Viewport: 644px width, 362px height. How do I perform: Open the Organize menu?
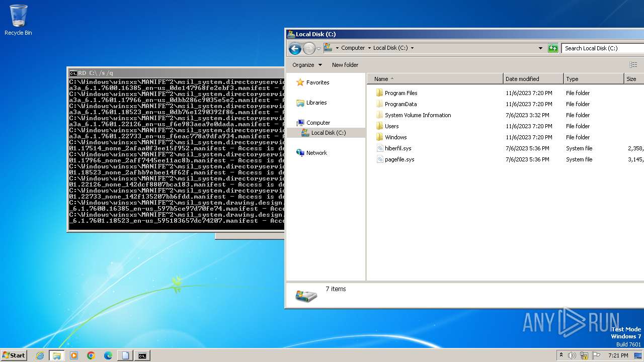(307, 65)
